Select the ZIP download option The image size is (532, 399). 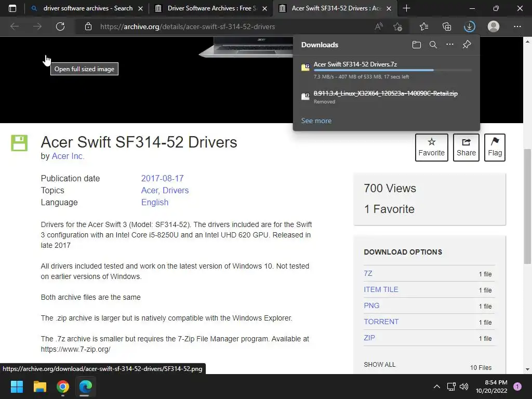(369, 338)
